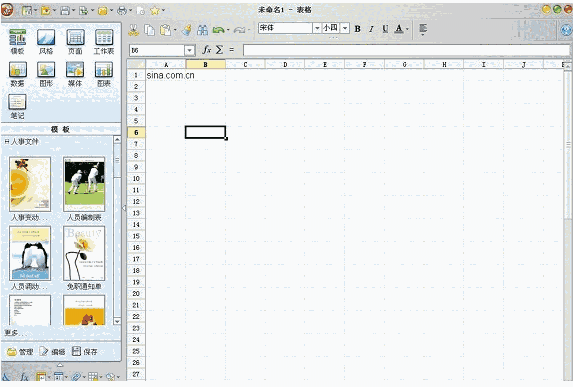Click the insert hyperlink chain icon

pyautogui.click(x=76, y=376)
